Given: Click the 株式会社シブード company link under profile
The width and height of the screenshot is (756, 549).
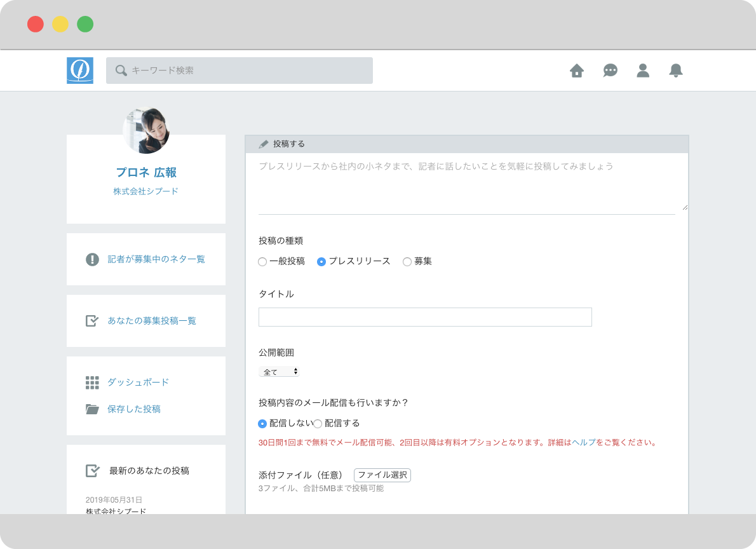Looking at the screenshot, I should click(146, 191).
